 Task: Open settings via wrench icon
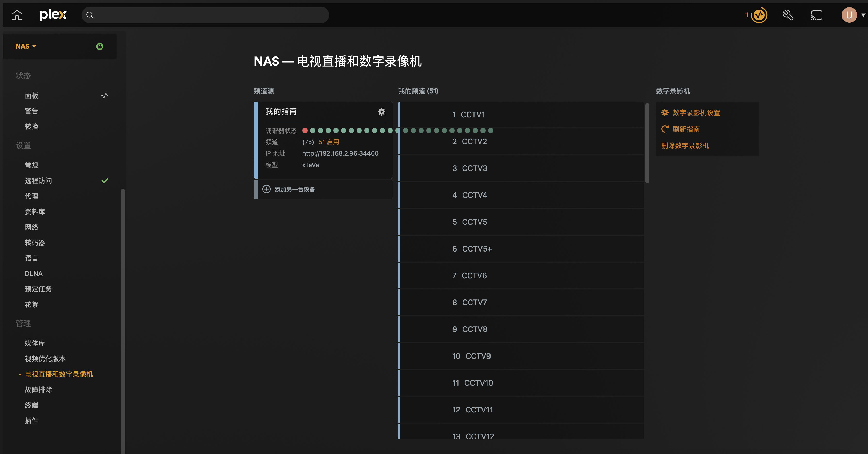point(787,15)
